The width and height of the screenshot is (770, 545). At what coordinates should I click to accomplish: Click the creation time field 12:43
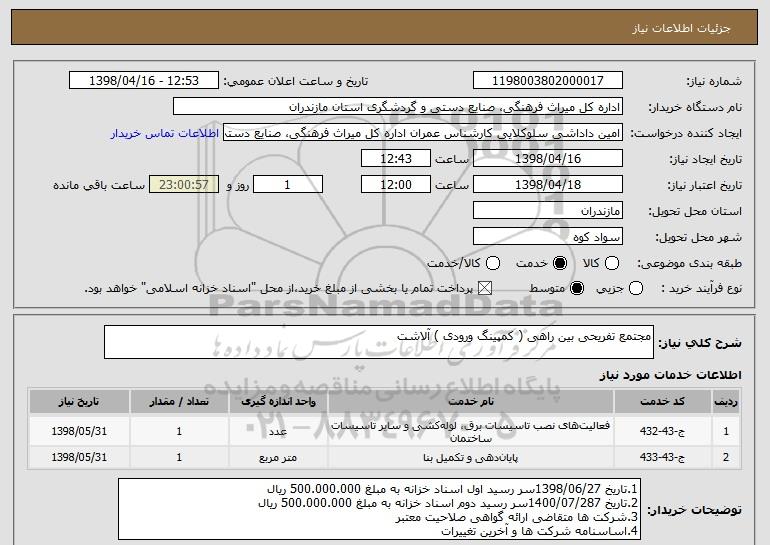pyautogui.click(x=396, y=159)
